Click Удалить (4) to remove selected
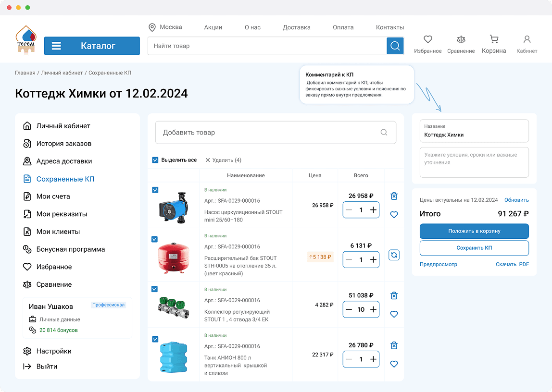 coord(223,160)
